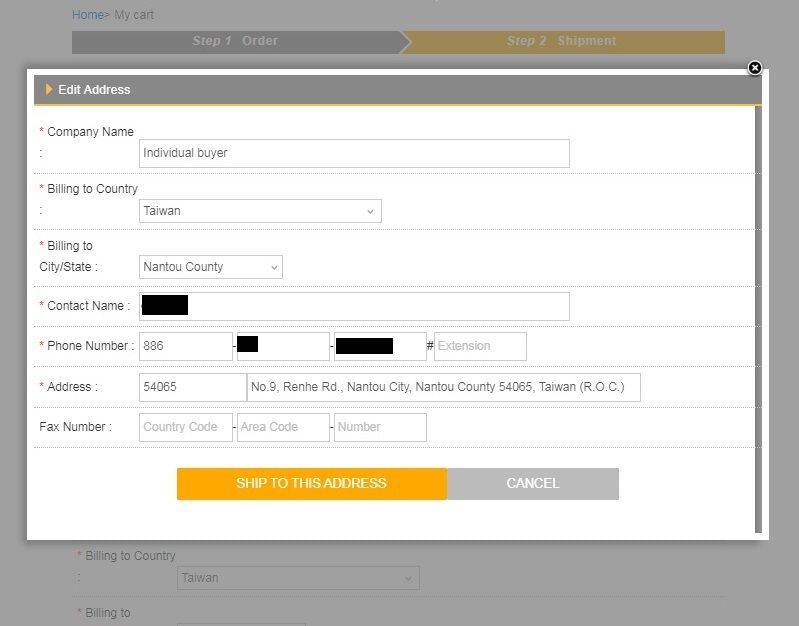This screenshot has height=626, width=799.
Task: Click the fax Country Code field
Action: (x=186, y=427)
